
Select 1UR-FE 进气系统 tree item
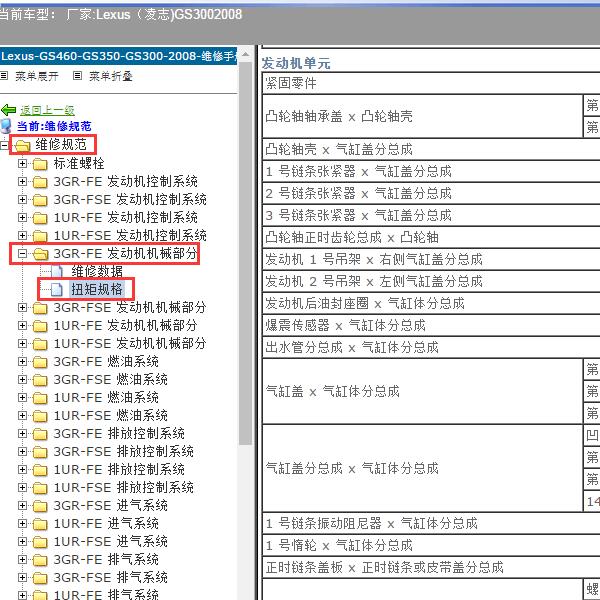point(106,523)
